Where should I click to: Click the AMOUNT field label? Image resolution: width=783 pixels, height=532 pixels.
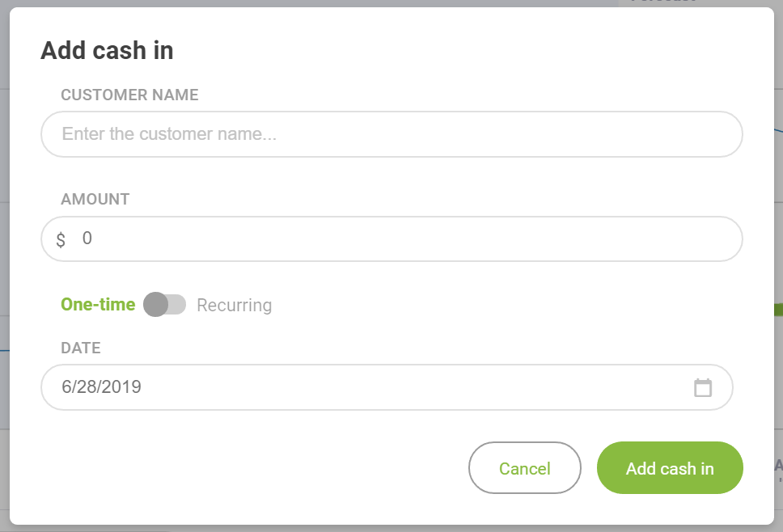pos(95,199)
